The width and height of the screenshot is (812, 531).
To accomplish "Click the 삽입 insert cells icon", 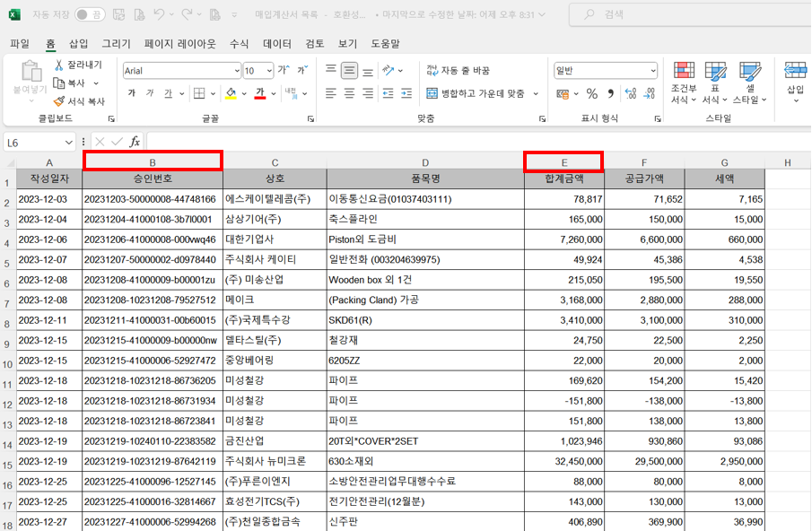I will 796,71.
